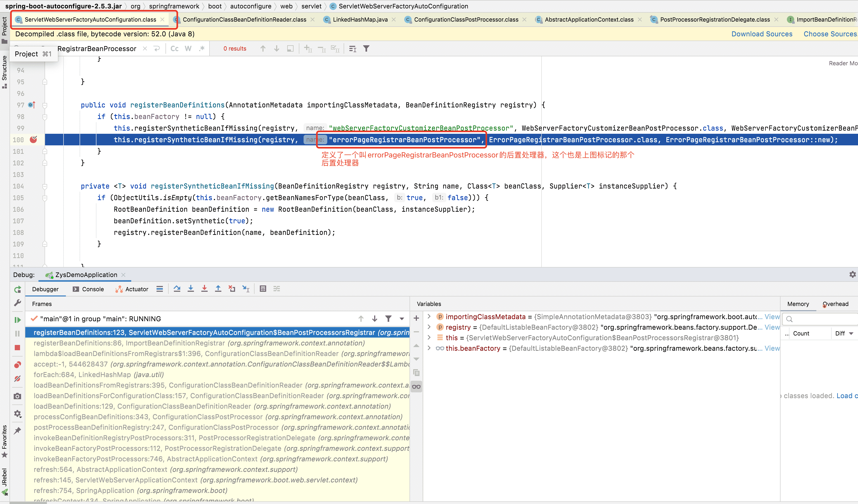Click Drop Frame icon
858x504 pixels.
click(x=232, y=289)
